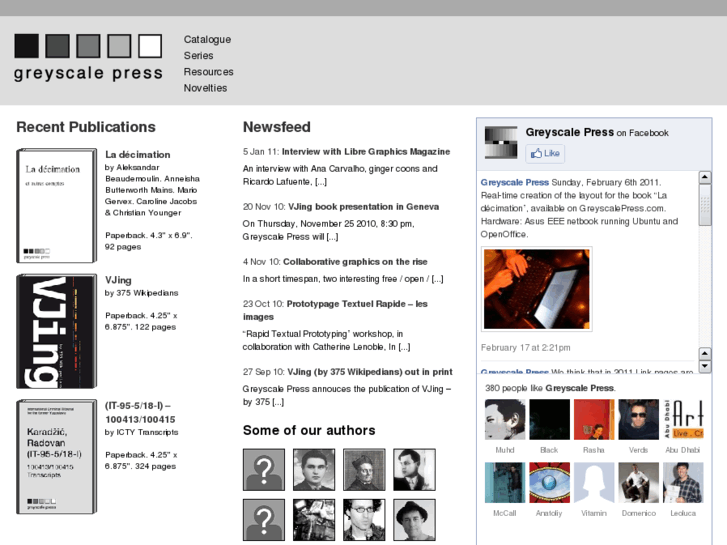The image size is (727, 545).
Task: Open Prototypage Textuel Rapide – les images article
Action: point(335,310)
